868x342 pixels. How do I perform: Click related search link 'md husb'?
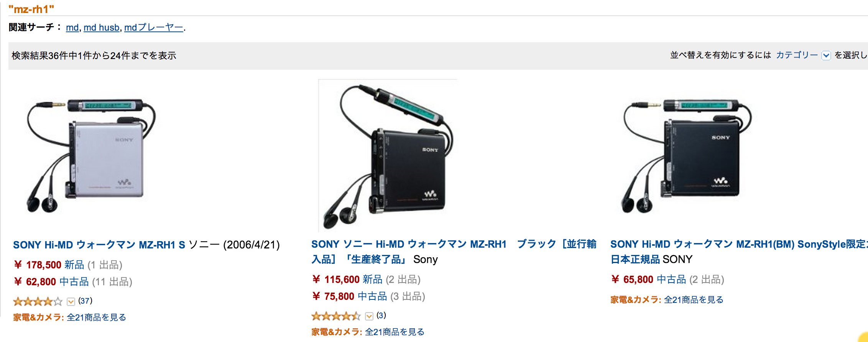[101, 28]
